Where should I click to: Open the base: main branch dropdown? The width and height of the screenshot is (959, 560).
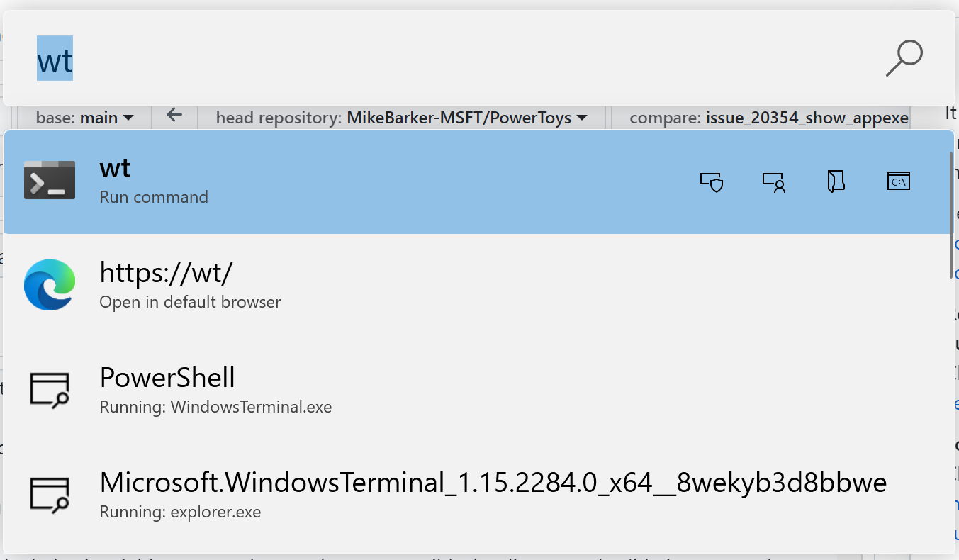(84, 118)
